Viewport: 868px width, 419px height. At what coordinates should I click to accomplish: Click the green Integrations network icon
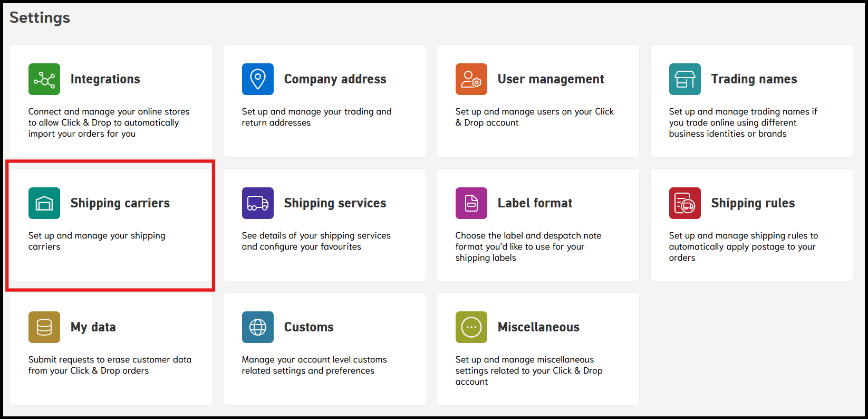coord(44,79)
